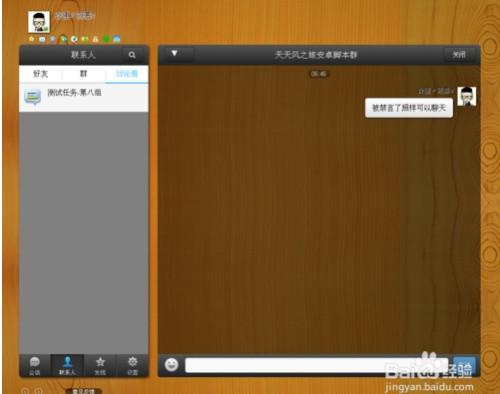Open the 发现 discover star icon
Image resolution: width=500 pixels, height=394 pixels.
pos(100,366)
